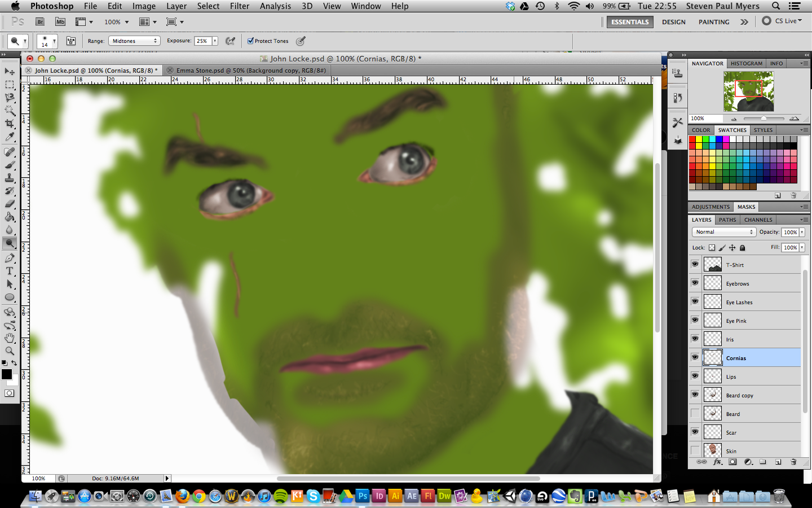The width and height of the screenshot is (812, 508).
Task: Show the Skin layer
Action: (695, 450)
